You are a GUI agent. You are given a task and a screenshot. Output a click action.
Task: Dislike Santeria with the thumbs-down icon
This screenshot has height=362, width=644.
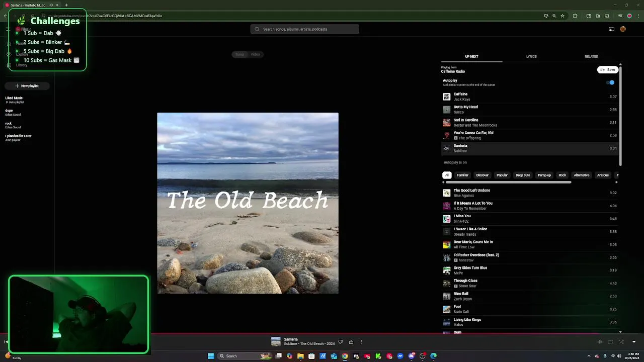point(341,342)
